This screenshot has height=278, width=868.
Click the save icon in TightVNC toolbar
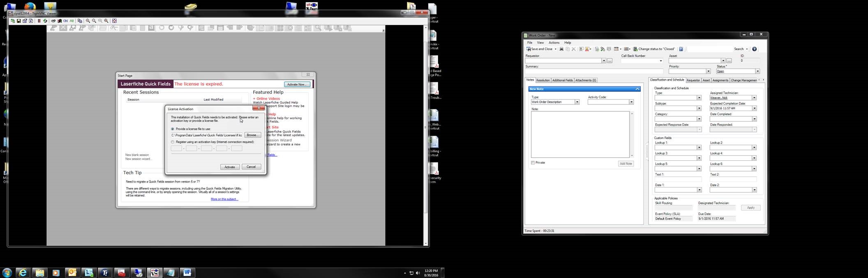coord(18,21)
